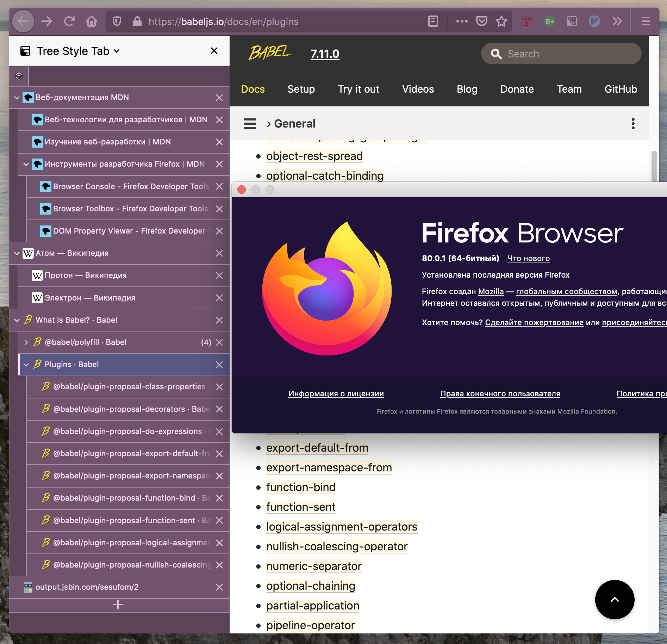
Task: Open the blue checkmark extension icon
Action: pyautogui.click(x=594, y=21)
